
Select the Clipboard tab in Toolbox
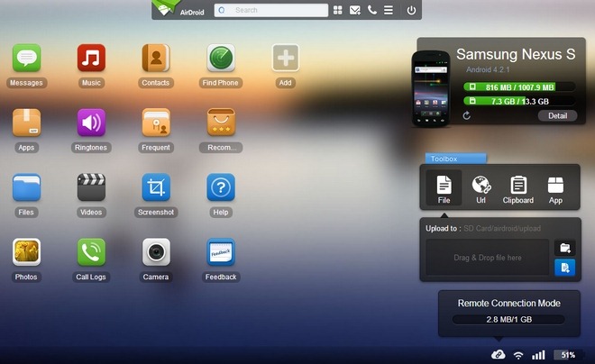(x=518, y=189)
